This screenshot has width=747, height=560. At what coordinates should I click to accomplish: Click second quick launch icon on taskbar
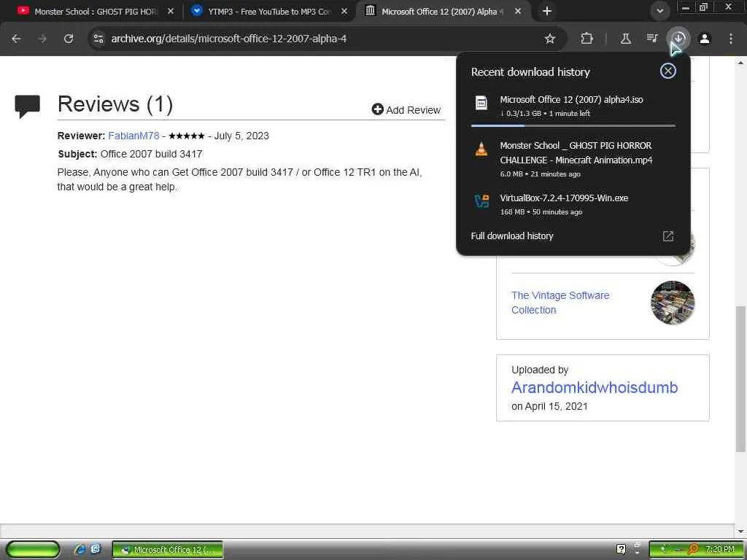[96, 549]
